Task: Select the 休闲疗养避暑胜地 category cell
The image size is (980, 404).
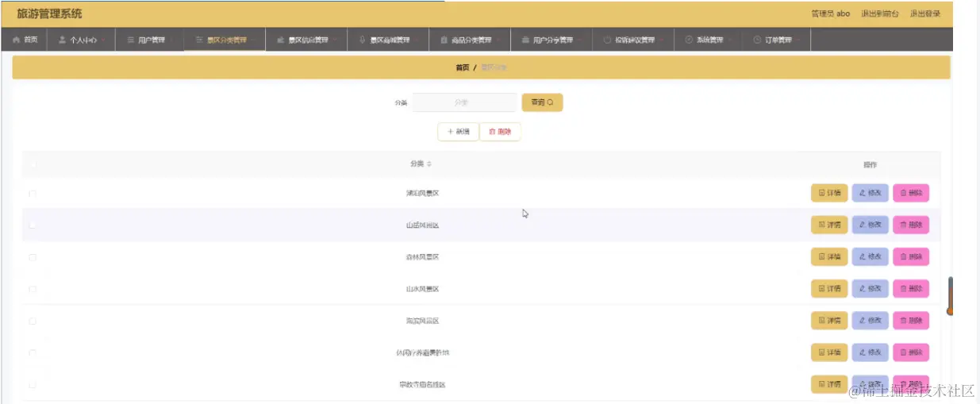Action: pos(422,352)
